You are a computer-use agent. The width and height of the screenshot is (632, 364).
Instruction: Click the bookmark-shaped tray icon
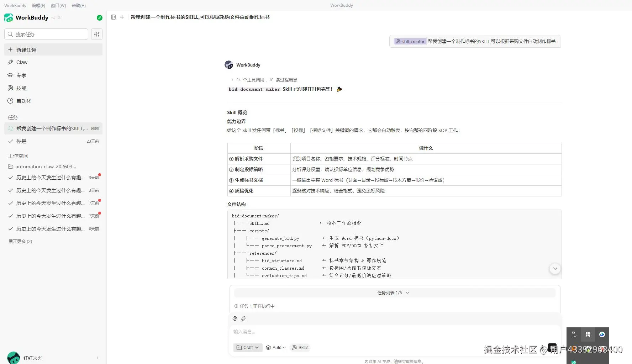[x=588, y=334]
